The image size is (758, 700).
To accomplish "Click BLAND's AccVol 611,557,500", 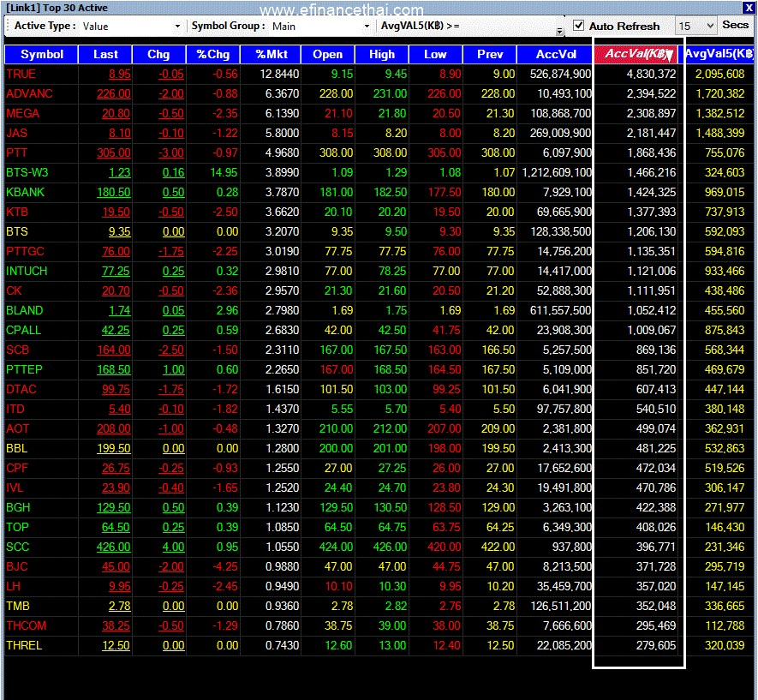I will pos(560,310).
